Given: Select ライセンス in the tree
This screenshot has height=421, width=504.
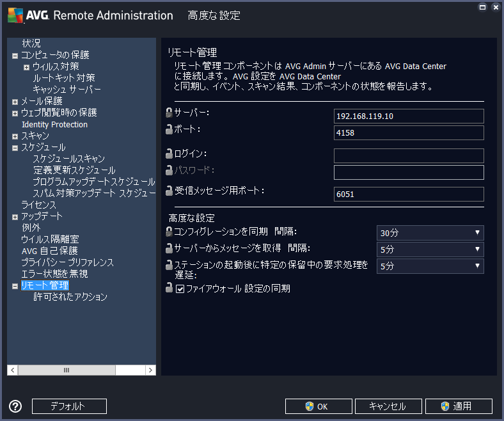Looking at the screenshot, I should coord(38,205).
